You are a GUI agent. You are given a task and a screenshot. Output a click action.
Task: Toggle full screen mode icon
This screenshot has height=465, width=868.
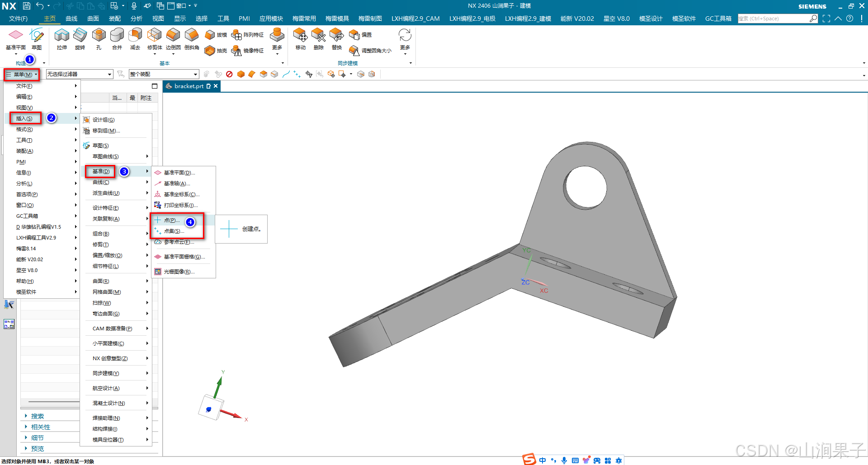coord(826,19)
